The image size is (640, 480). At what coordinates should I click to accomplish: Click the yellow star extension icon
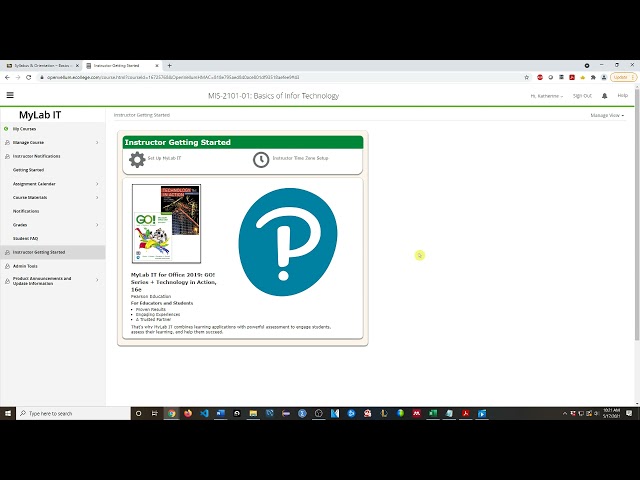[582, 77]
